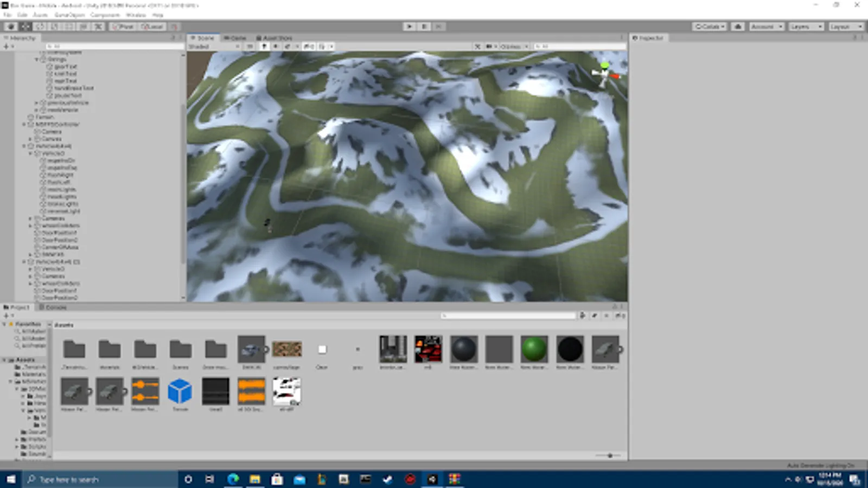
Task: Select the Hand tool in the toolbar
Action: coord(10,27)
